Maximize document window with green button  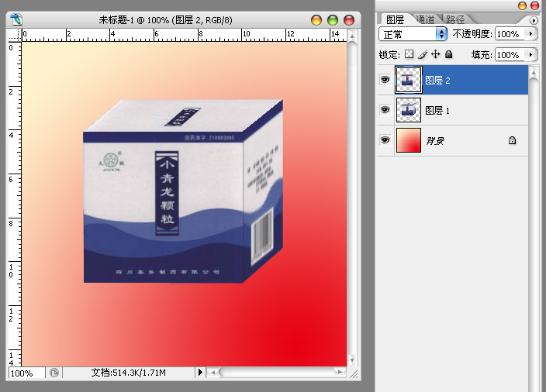[x=333, y=20]
